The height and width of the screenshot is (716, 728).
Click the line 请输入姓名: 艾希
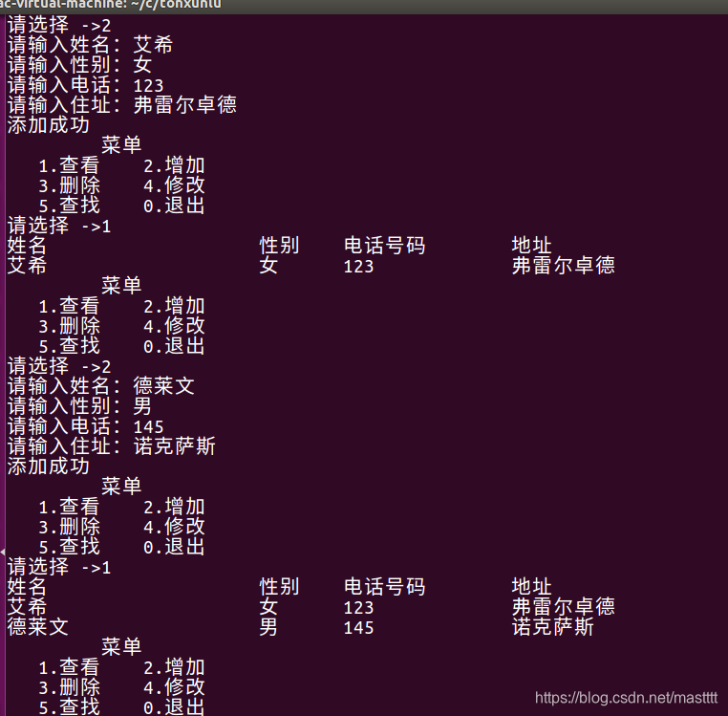coord(90,45)
